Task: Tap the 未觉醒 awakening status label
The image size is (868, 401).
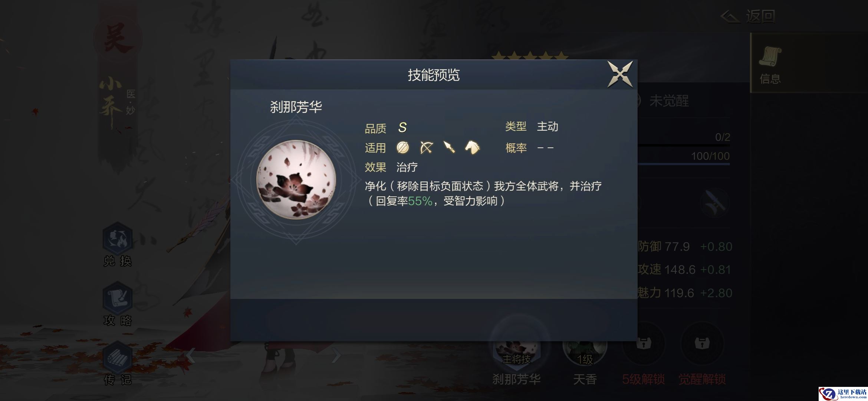Action: 669,101
